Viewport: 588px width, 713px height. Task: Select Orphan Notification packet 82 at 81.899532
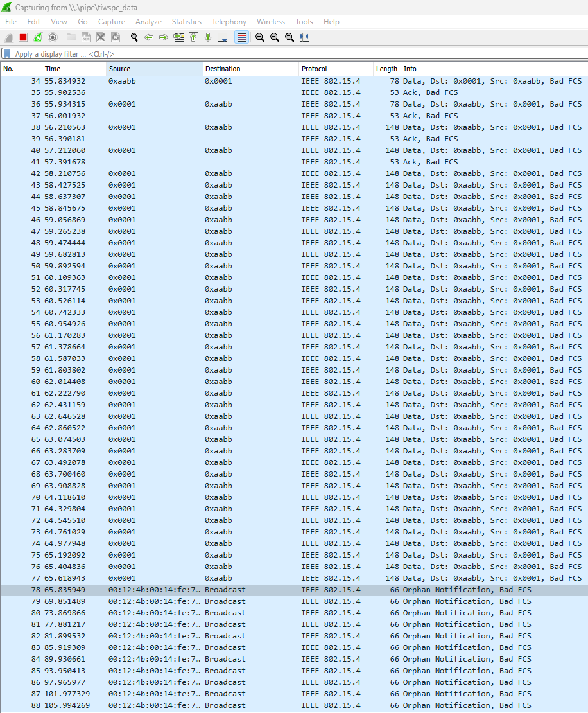tap(294, 636)
